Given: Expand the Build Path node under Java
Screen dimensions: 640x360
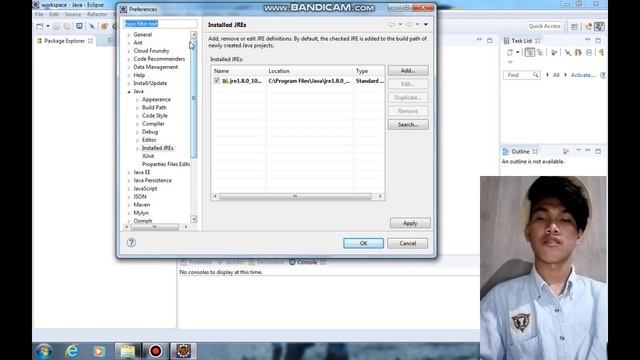Looking at the screenshot, I should (x=138, y=108).
